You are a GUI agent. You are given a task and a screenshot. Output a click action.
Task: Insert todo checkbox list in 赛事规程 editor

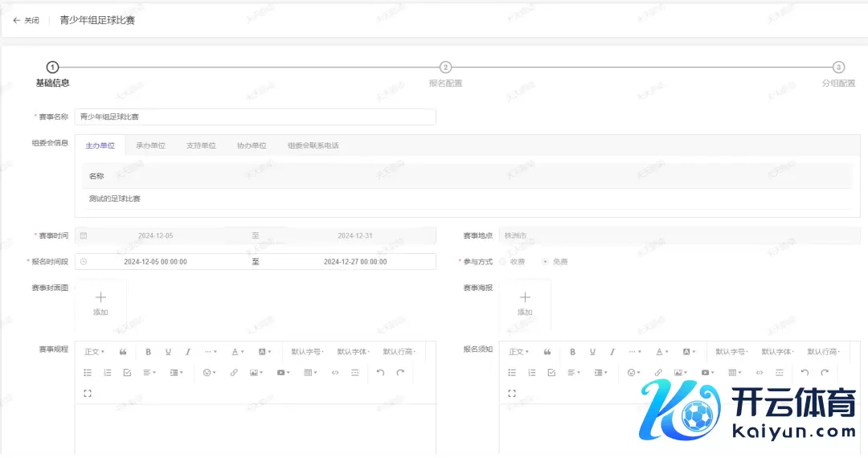tap(127, 373)
